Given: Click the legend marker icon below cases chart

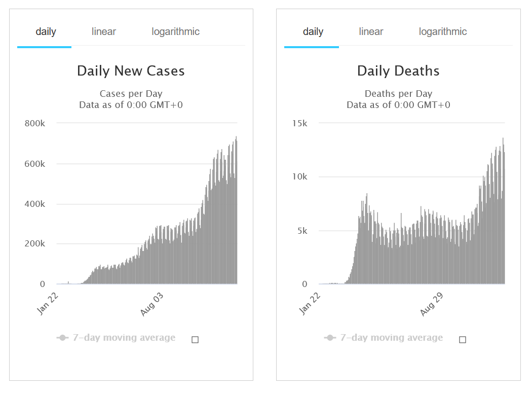Looking at the screenshot, I should 62,338.
